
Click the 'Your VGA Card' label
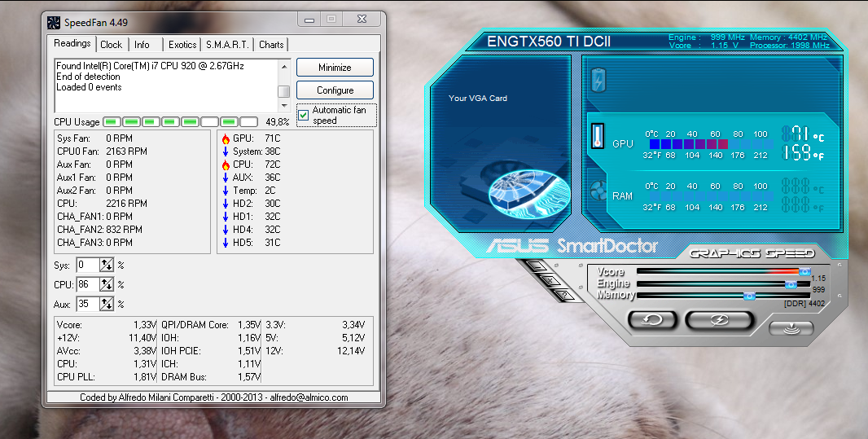click(x=478, y=98)
